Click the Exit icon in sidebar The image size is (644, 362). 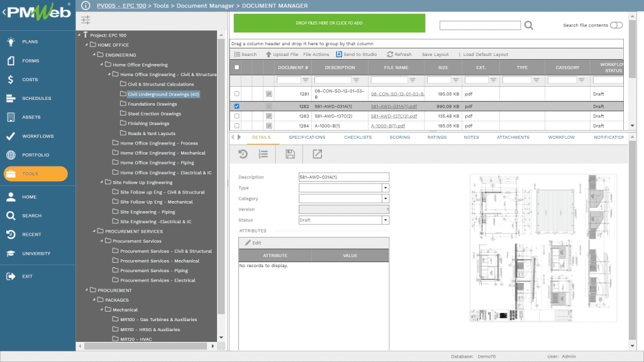pos(11,277)
